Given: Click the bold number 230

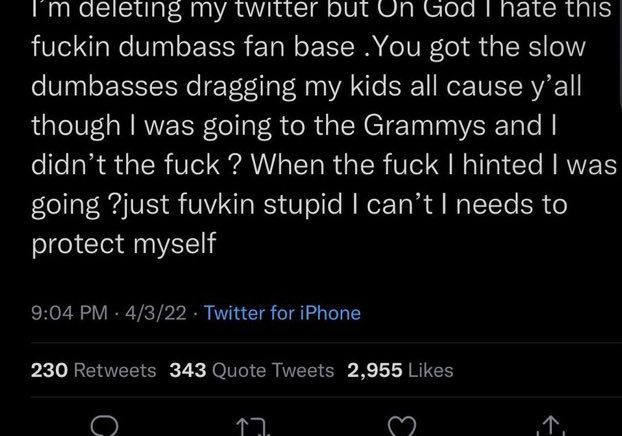Looking at the screenshot, I should click(49, 370).
